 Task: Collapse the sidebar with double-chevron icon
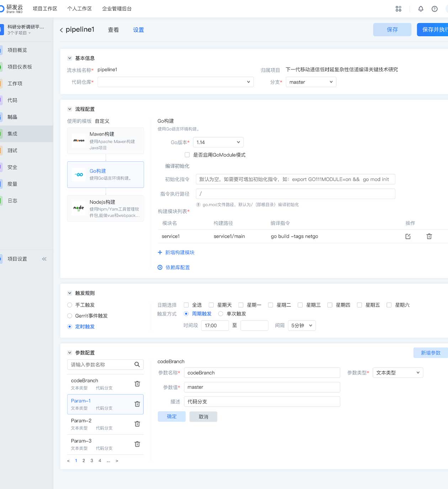point(44,259)
